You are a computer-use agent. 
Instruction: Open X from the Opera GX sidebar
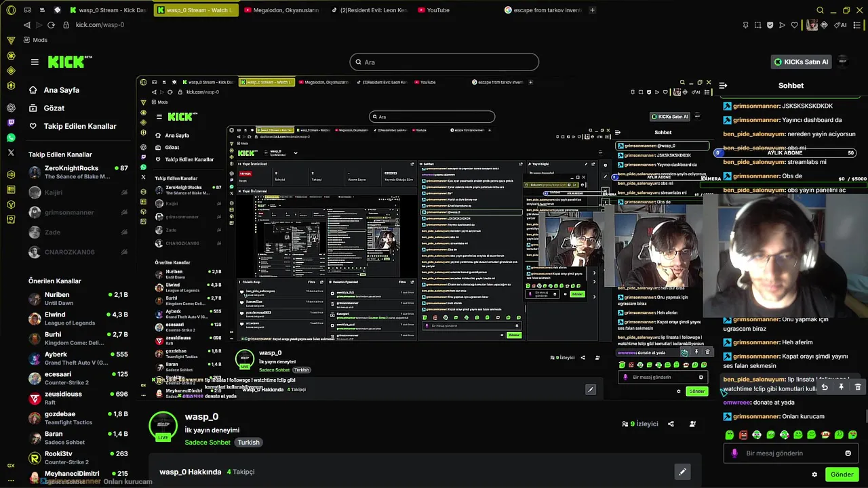pos(11,152)
